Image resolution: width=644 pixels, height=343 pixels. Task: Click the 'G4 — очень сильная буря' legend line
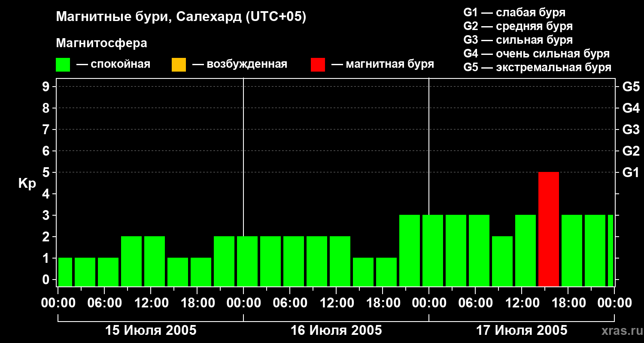(x=537, y=54)
